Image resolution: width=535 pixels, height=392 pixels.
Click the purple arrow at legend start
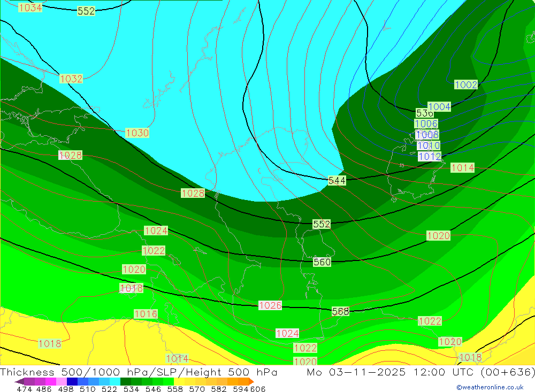pos(19,381)
